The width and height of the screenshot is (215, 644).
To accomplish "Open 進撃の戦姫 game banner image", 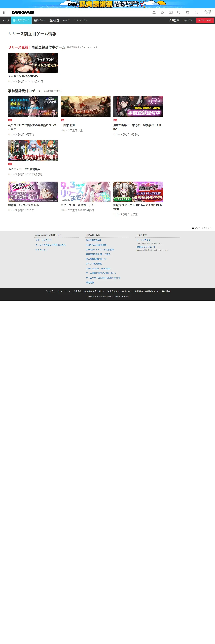I will [x=138, y=106].
